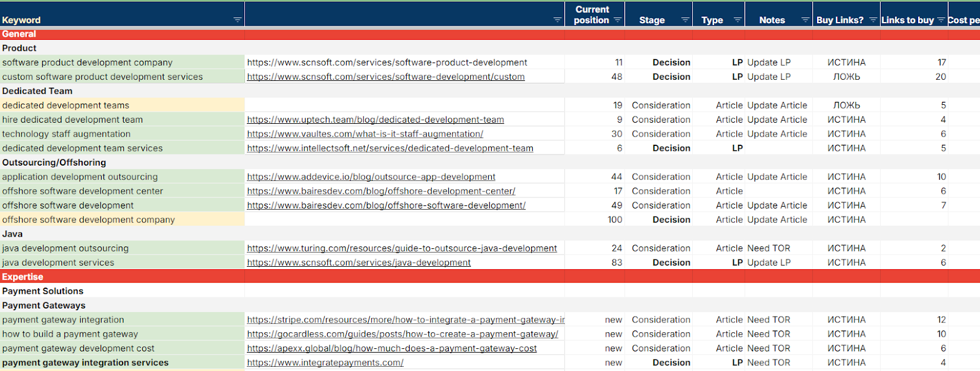Select keyword 'technology staff augmentation'
Image resolution: width=980 pixels, height=371 pixels.
(66, 134)
